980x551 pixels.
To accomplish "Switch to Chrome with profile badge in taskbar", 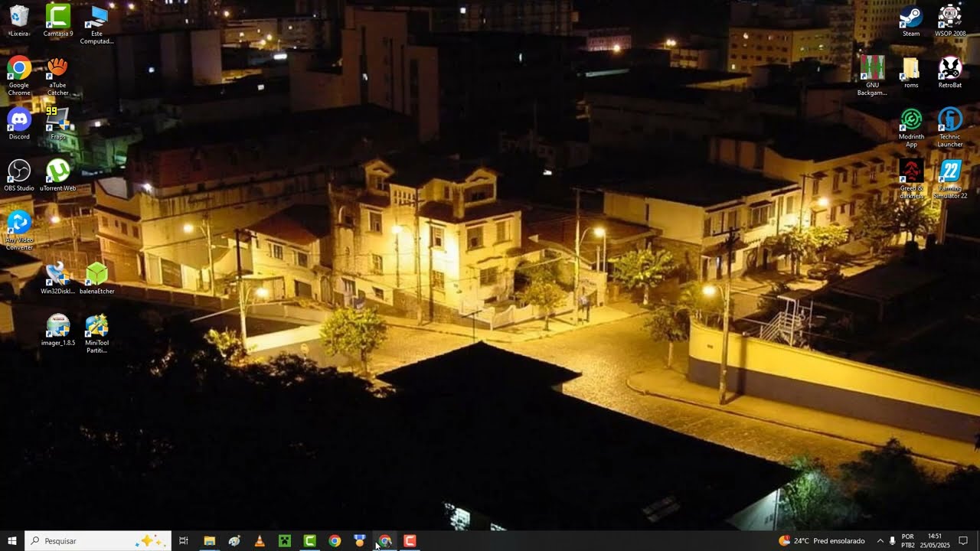I will (385, 541).
